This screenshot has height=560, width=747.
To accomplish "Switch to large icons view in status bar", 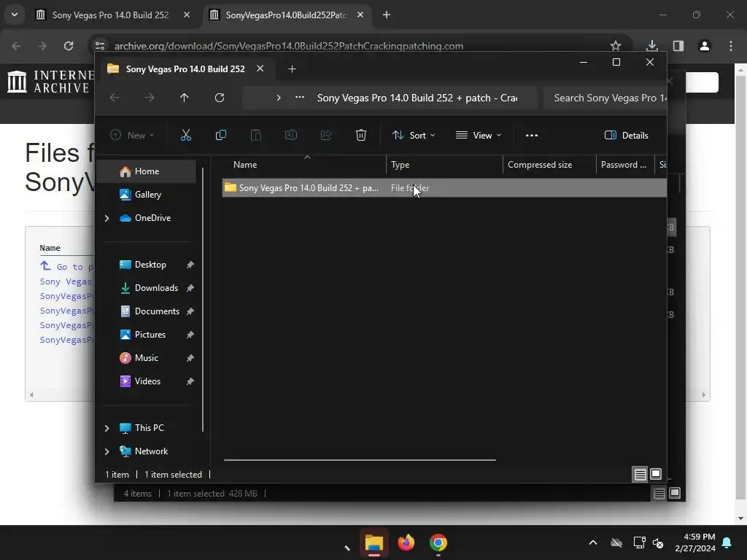I will pyautogui.click(x=656, y=474).
